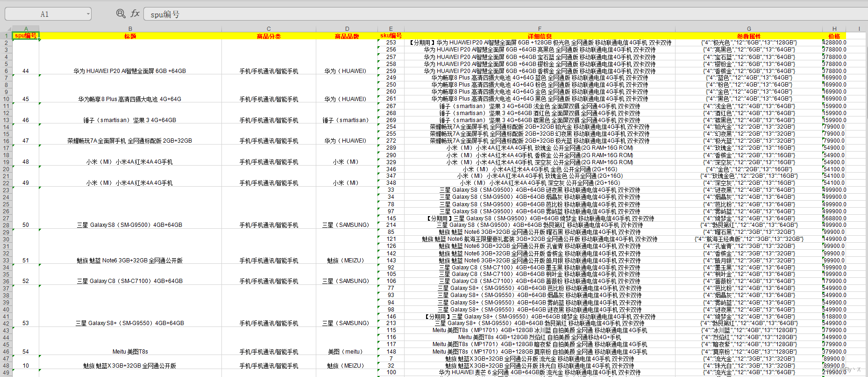Select column F header
The image size is (868, 377).
point(540,29)
